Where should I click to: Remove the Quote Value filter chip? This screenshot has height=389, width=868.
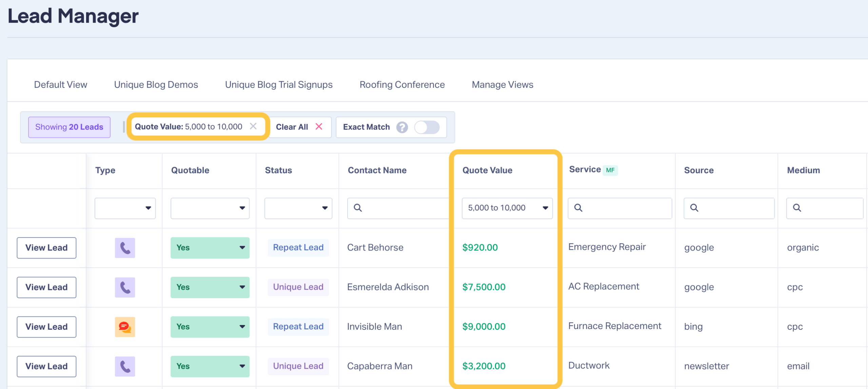pos(253,126)
